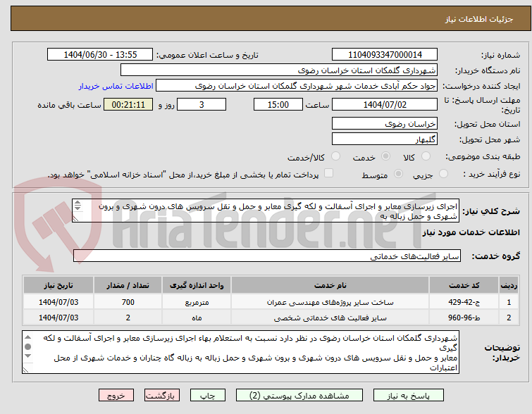Select the کالا radio button
532x414 pixels.
click(x=426, y=156)
